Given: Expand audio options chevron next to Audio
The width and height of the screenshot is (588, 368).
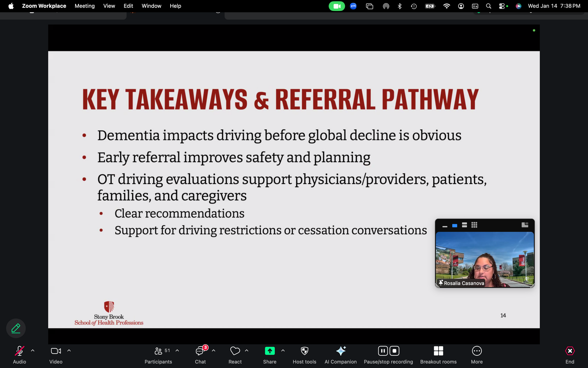Looking at the screenshot, I should (33, 351).
